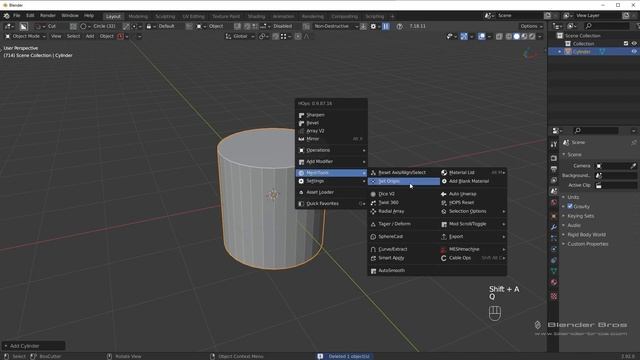
Task: Switch to the Modeling workspace tab
Action: click(x=138, y=16)
